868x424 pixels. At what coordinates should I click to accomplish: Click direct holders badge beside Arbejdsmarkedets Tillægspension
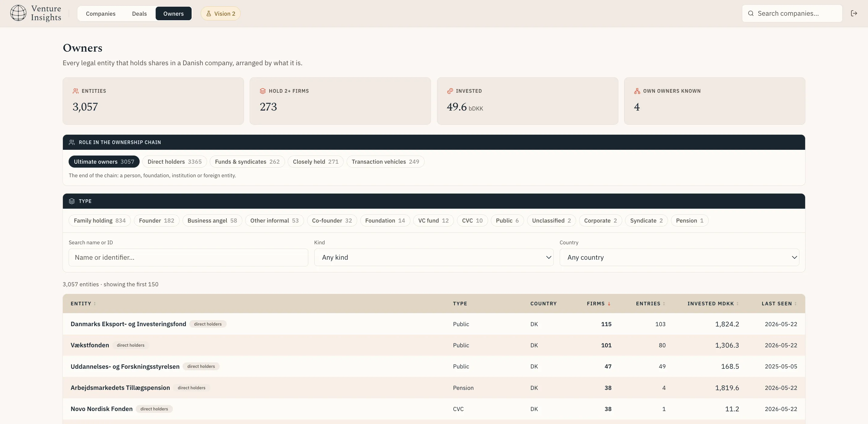191,388
